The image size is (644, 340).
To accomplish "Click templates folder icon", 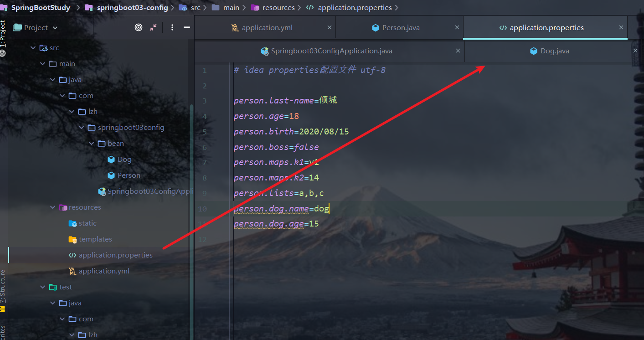I will (x=72, y=239).
